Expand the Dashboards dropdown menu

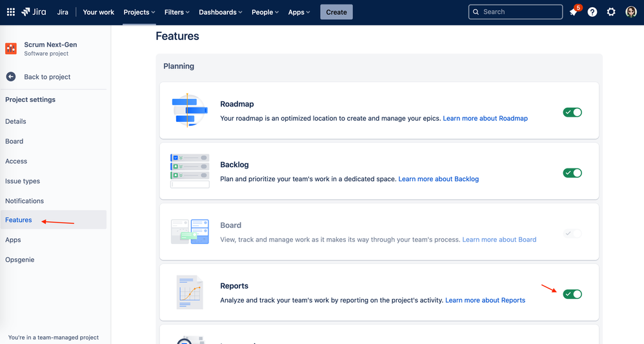(x=221, y=12)
